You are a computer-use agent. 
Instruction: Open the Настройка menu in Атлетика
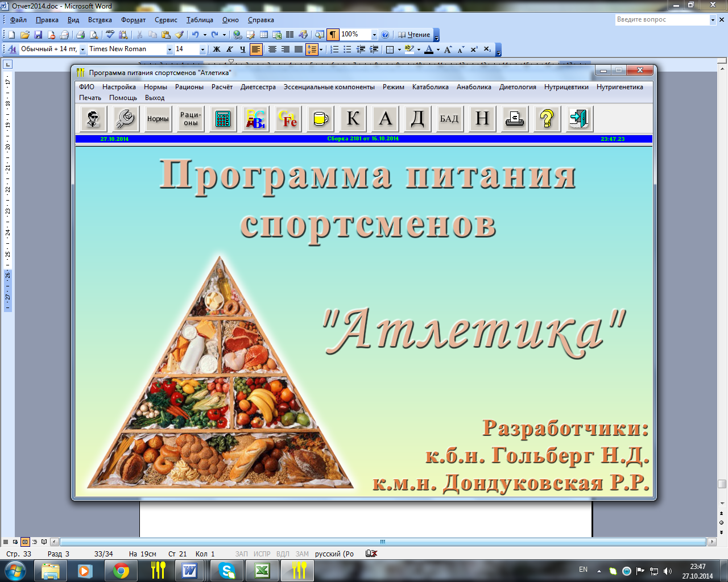(119, 87)
